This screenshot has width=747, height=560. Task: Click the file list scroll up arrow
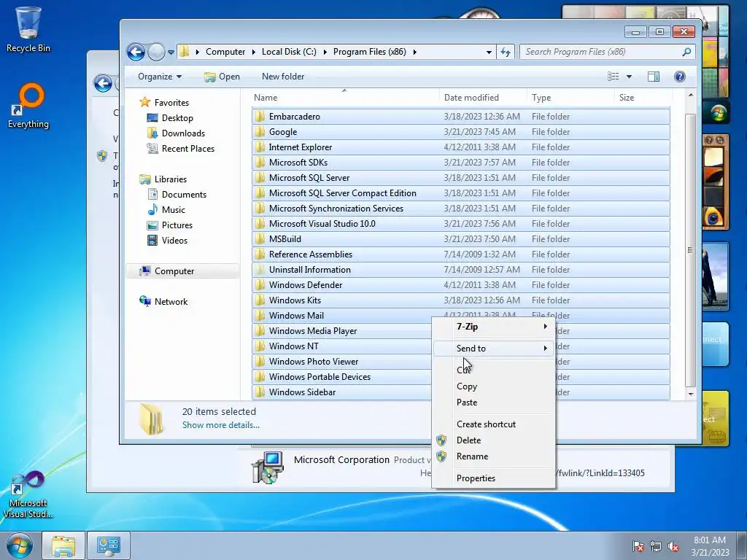(x=690, y=96)
